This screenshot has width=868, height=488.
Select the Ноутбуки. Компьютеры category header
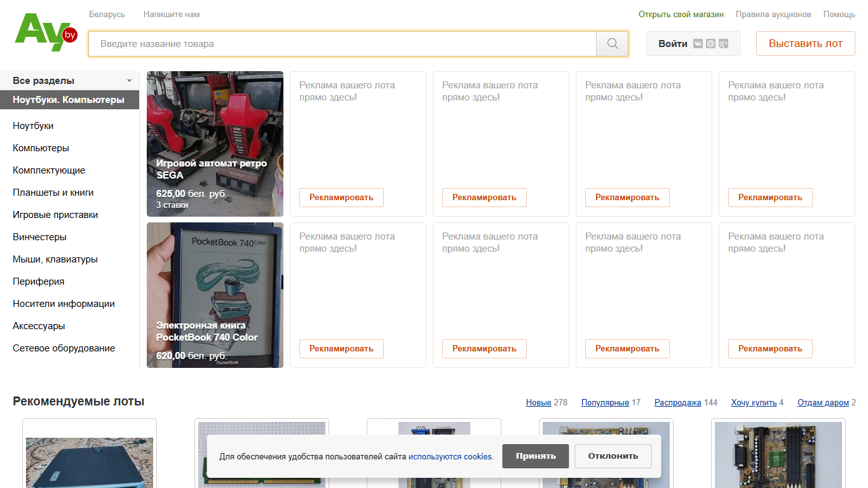(69, 100)
